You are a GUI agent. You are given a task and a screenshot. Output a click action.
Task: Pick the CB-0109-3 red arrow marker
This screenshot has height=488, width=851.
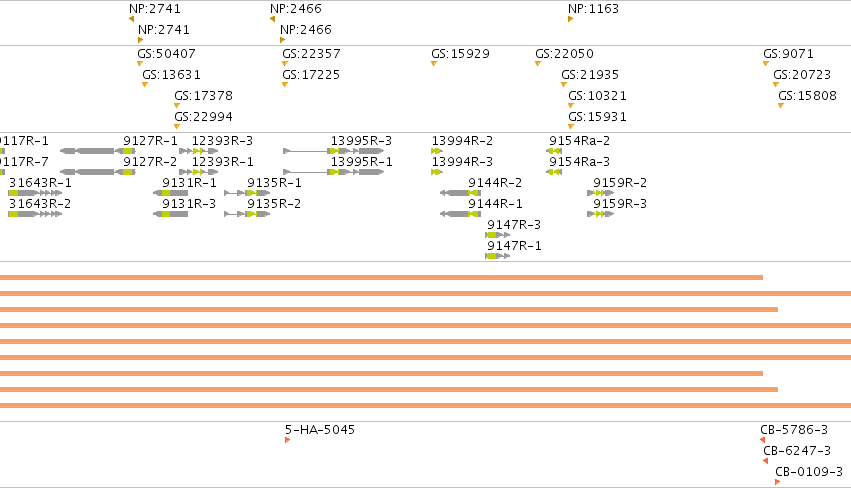point(778,482)
